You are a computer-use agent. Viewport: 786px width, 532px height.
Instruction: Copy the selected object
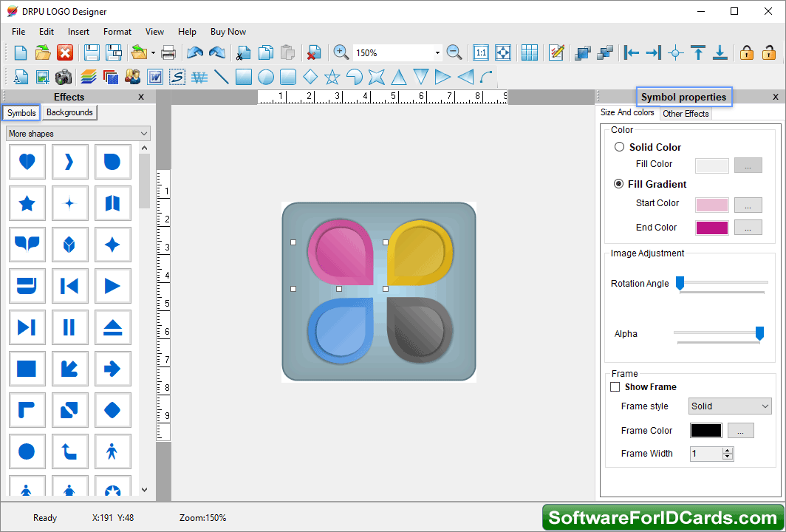coord(266,52)
